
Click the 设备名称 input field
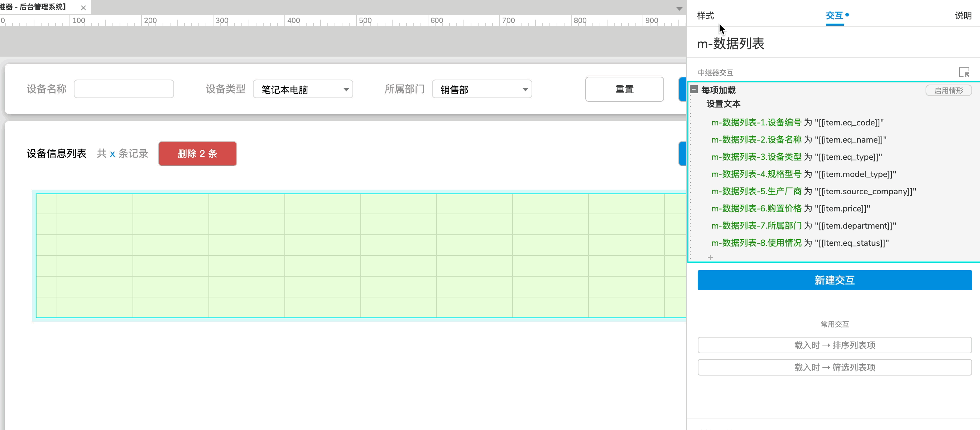124,88
